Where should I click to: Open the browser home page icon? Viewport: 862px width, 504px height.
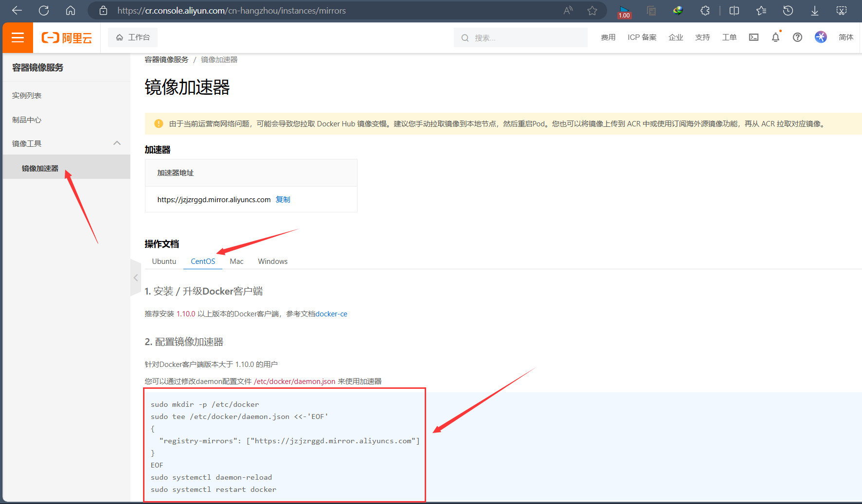pos(71,10)
